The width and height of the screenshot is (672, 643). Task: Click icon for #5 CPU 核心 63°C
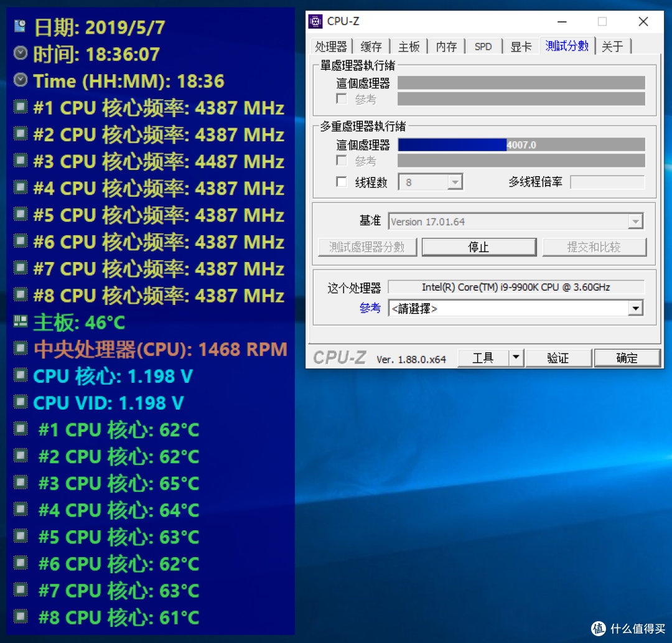point(20,536)
